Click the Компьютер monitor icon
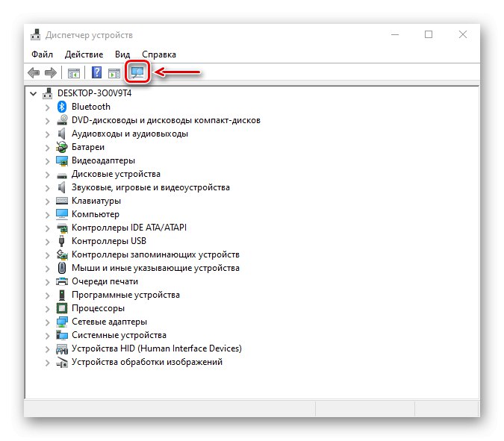The image size is (504, 441). pyautogui.click(x=62, y=214)
